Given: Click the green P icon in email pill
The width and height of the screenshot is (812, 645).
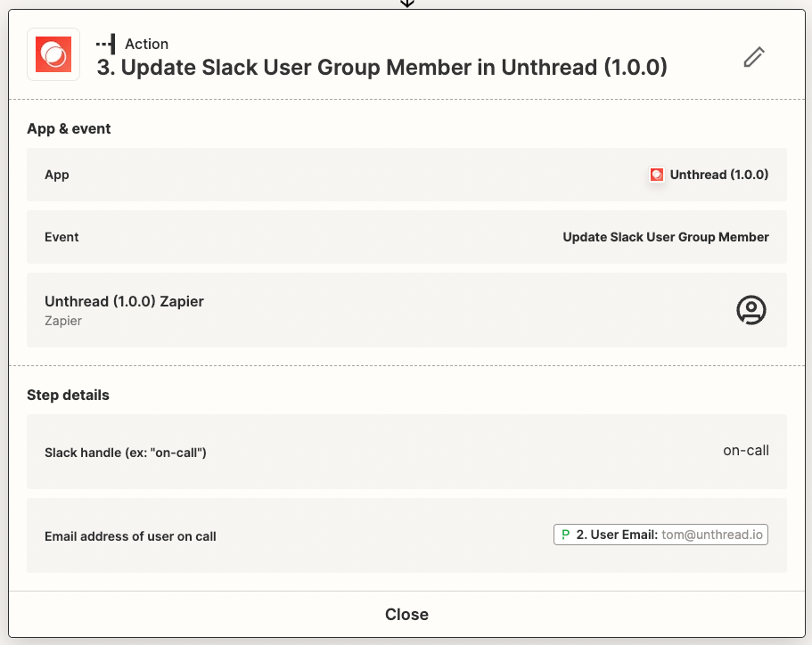Looking at the screenshot, I should point(565,535).
